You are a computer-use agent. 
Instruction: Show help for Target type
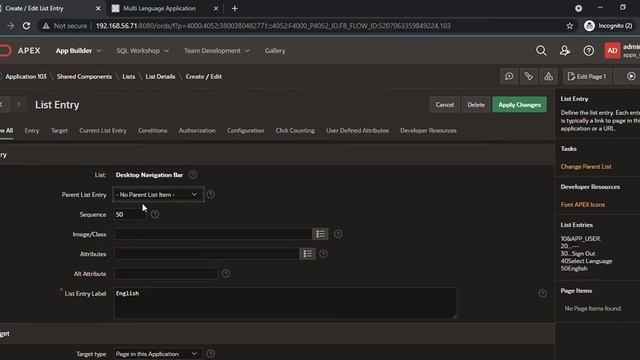click(x=211, y=354)
